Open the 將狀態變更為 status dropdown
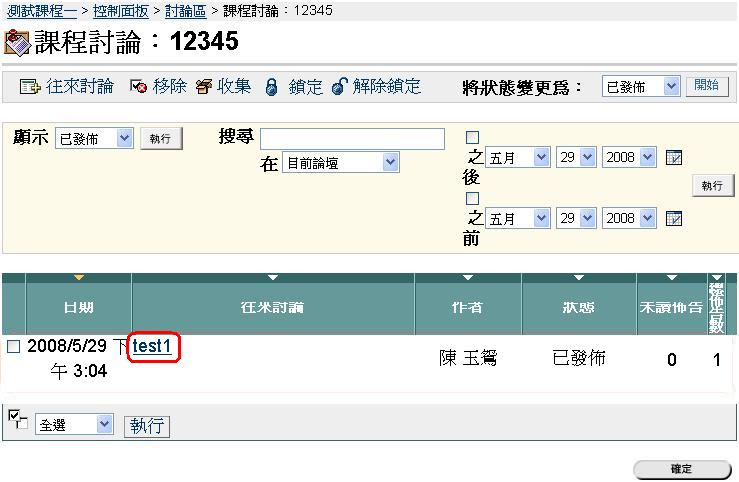739x482 pixels. coord(642,87)
